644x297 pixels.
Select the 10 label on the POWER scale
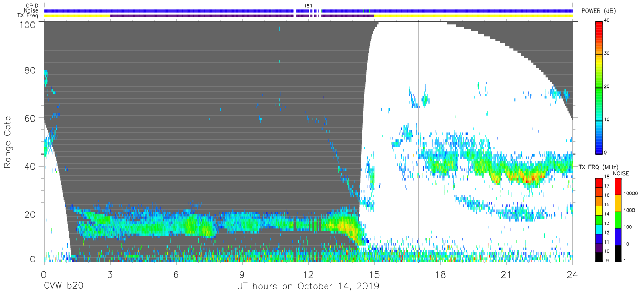[608, 119]
